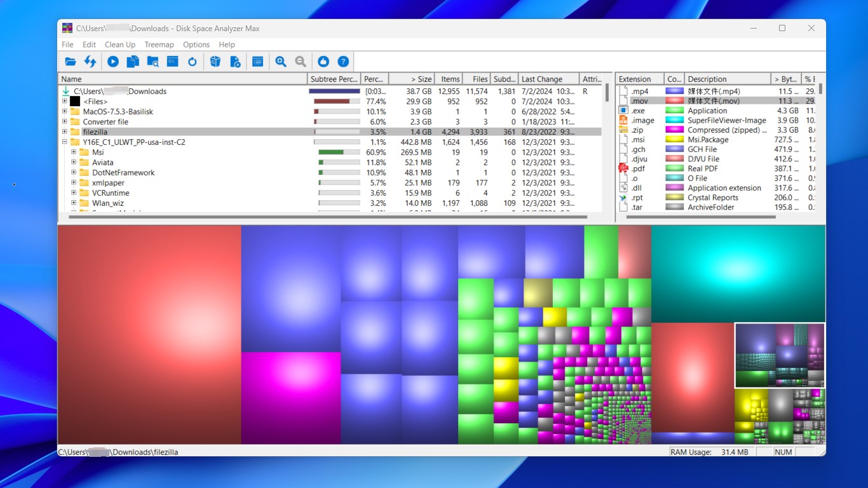Screen dimensions: 868x488
Task: Collapse the Y16E_C1_ULWT_PP-usa-inst-C2 folder
Action: [64, 142]
